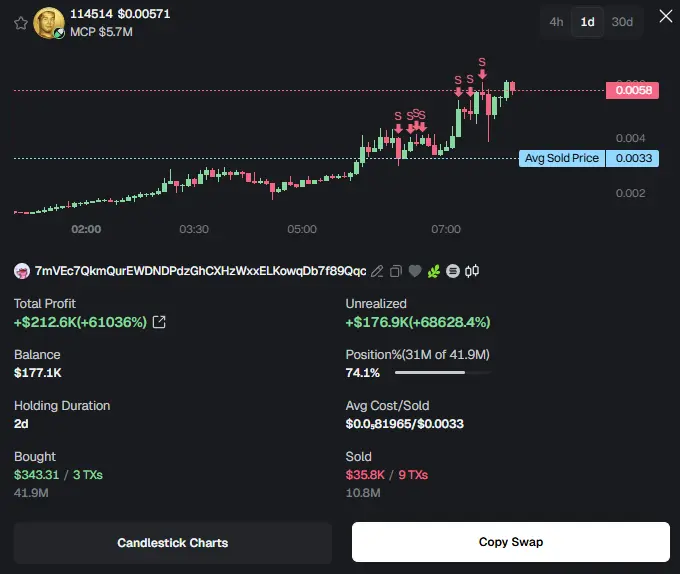Click bought amount 41.9M
Viewport: 680px width, 574px height.
(x=31, y=493)
